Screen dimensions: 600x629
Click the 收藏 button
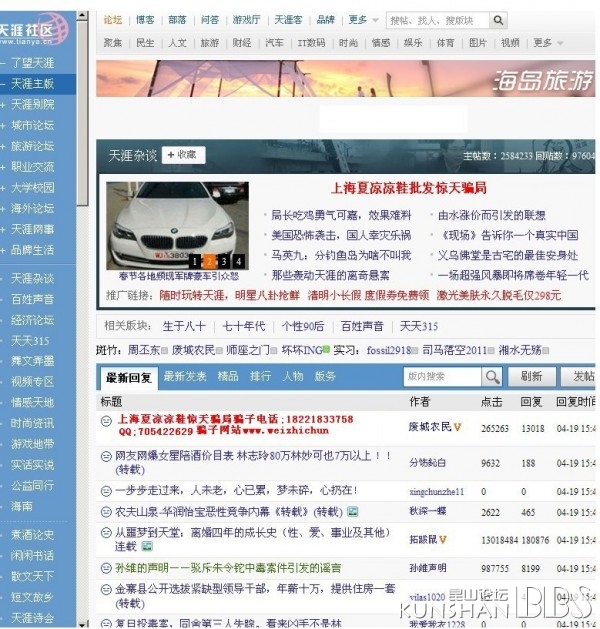(x=184, y=155)
